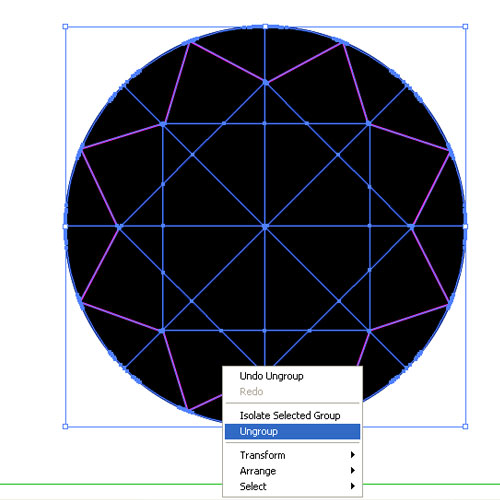Open the Transform submenu

[292, 455]
